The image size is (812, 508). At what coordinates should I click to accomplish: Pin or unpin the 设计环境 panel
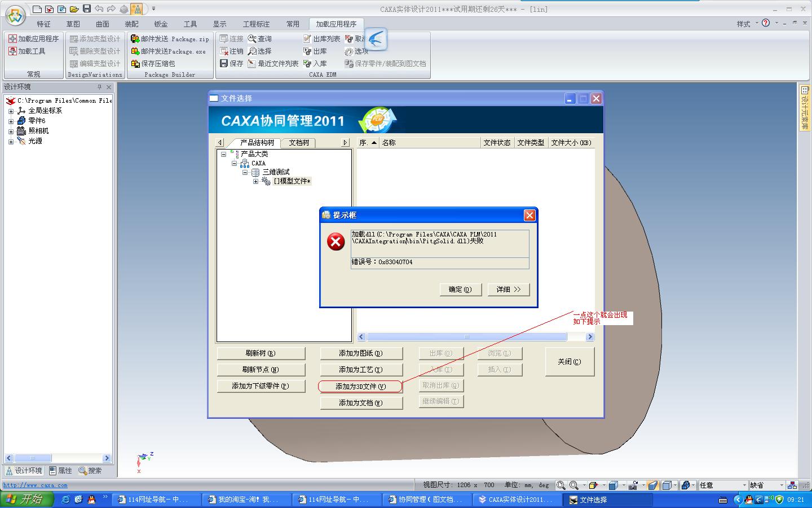click(99, 87)
